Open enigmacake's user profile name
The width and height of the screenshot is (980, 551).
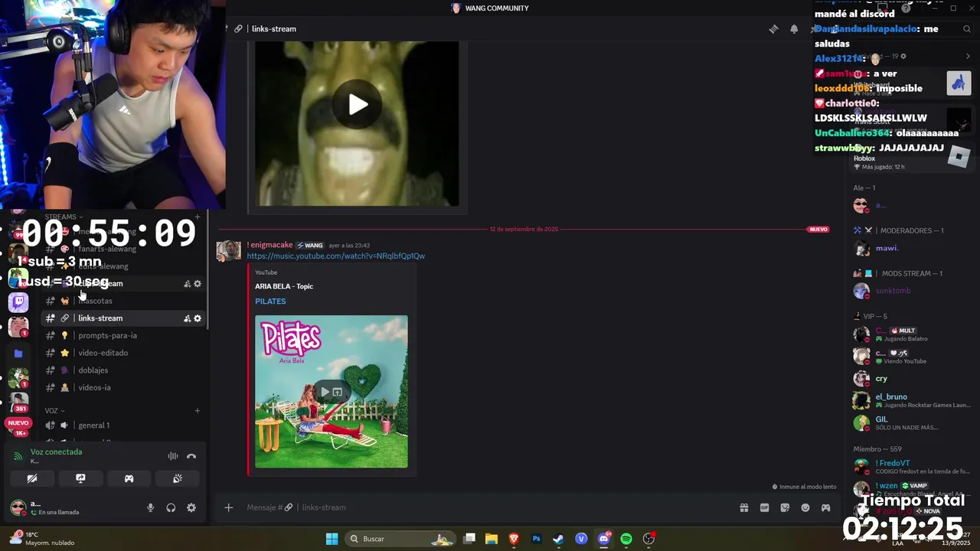(x=269, y=245)
